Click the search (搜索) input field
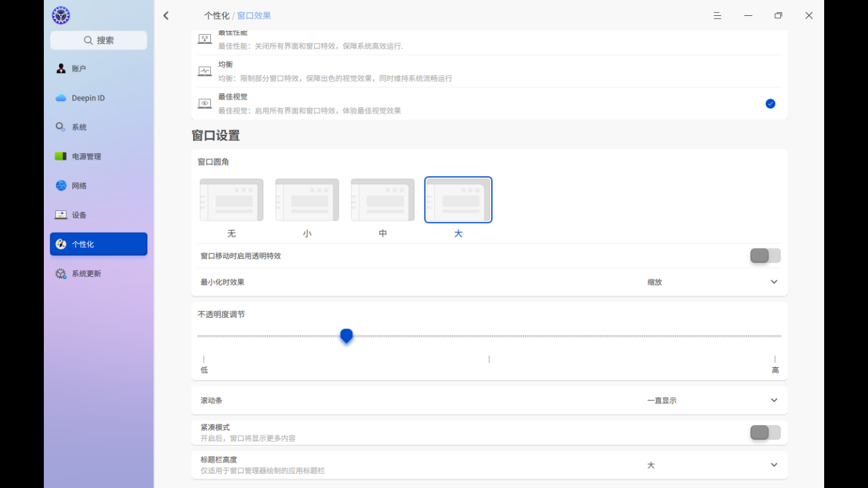868x488 pixels. point(98,40)
